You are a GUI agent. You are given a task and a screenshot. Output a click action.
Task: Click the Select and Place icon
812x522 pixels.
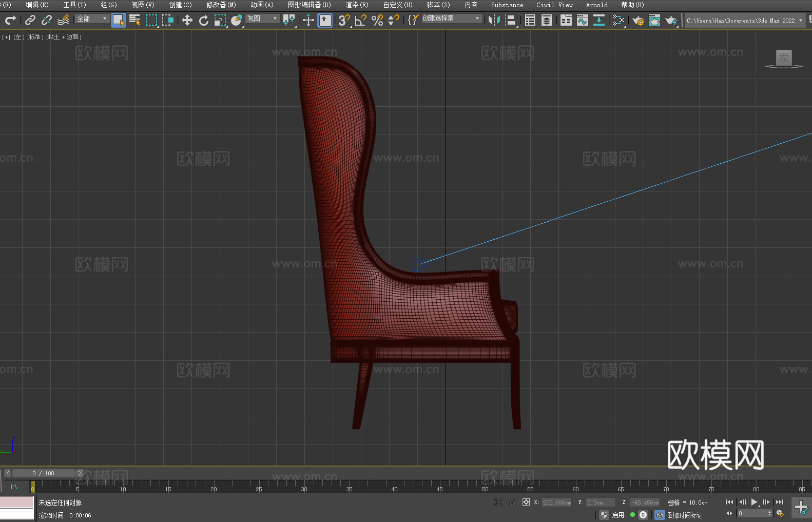237,20
